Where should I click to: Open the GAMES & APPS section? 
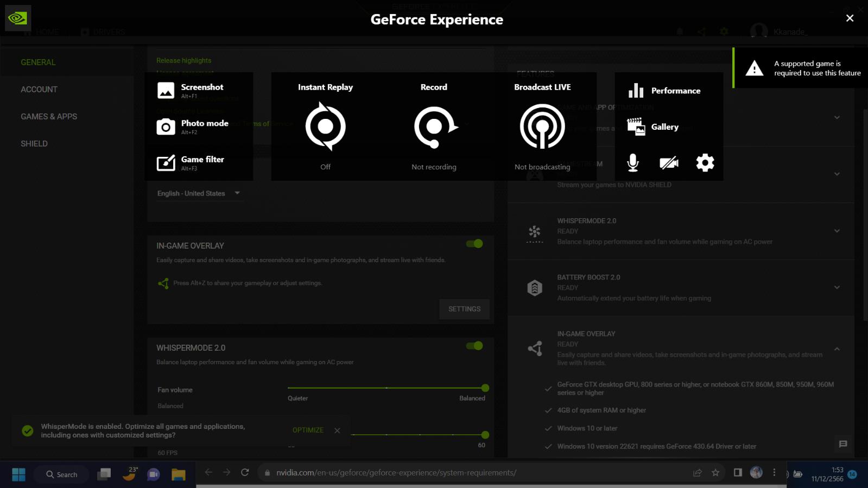[49, 117]
